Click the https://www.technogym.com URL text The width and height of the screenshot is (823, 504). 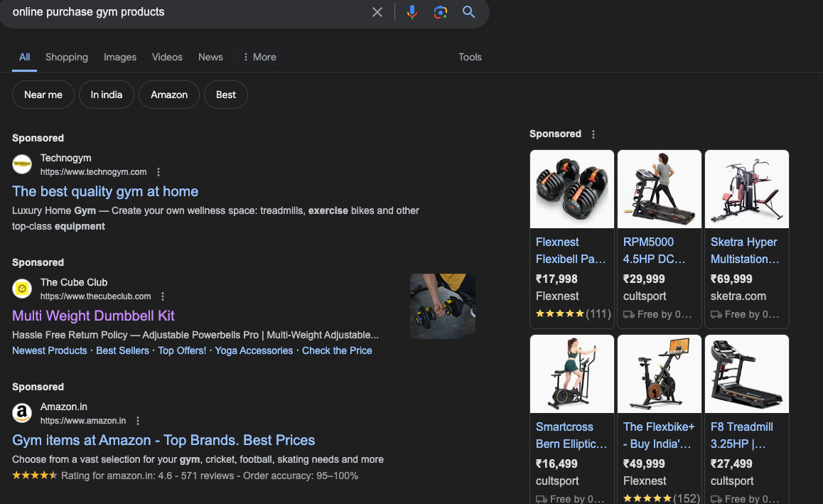coord(93,172)
